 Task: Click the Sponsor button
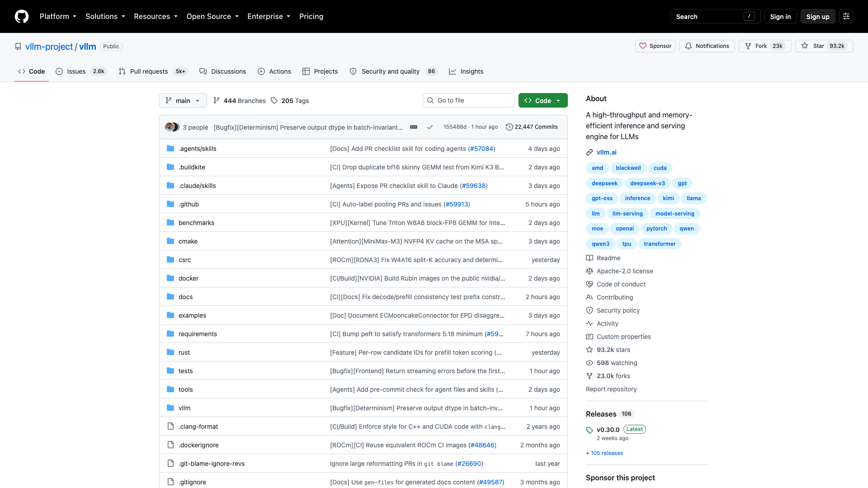coord(656,46)
